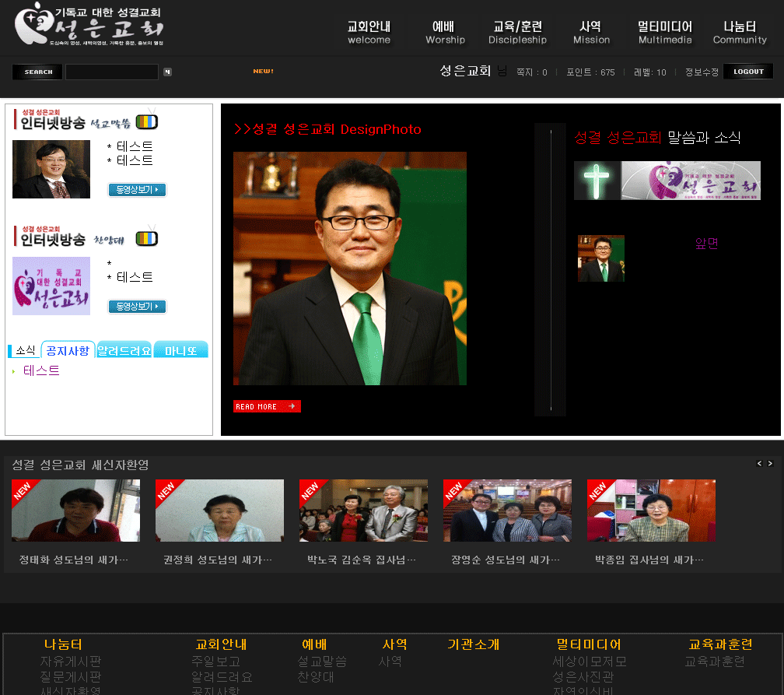Click previous arrow in newcomer gallery

[x=760, y=464]
